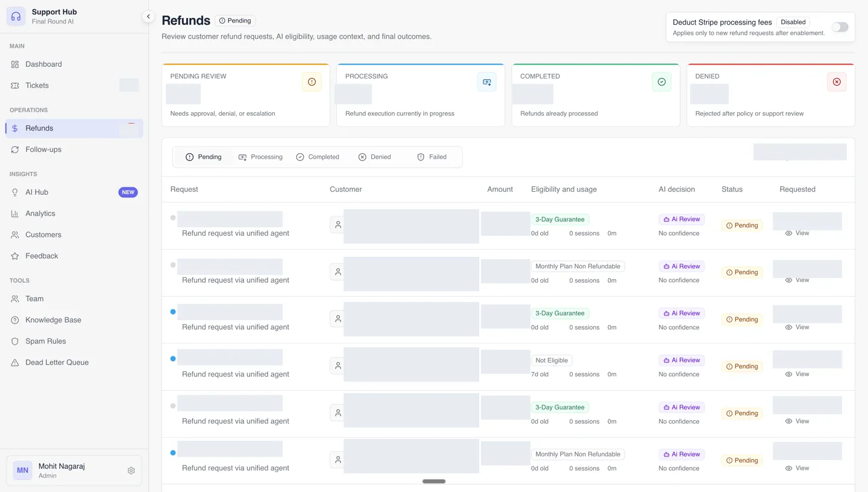Click the customer avatar icon in the Not Eligible row
This screenshot has width=868, height=492.
(338, 366)
